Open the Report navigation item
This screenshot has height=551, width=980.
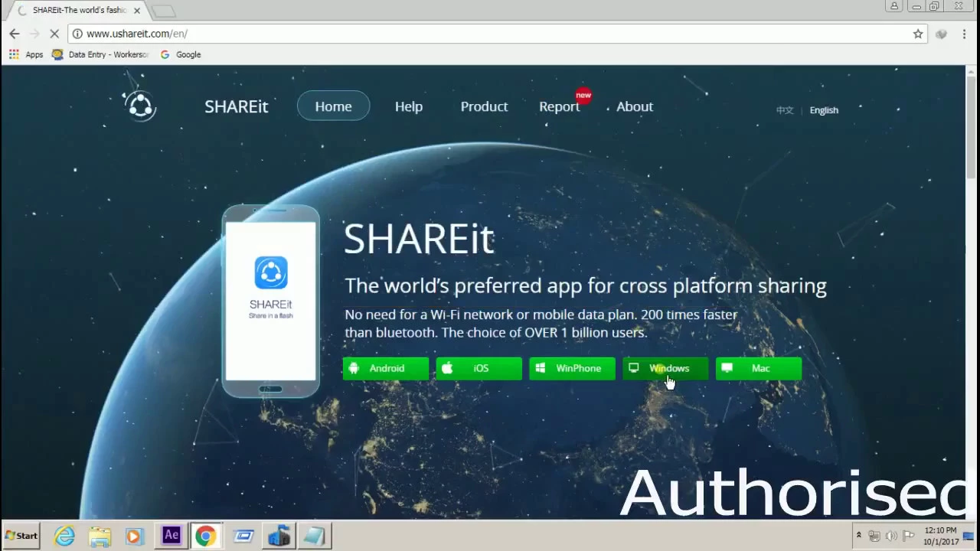[560, 106]
